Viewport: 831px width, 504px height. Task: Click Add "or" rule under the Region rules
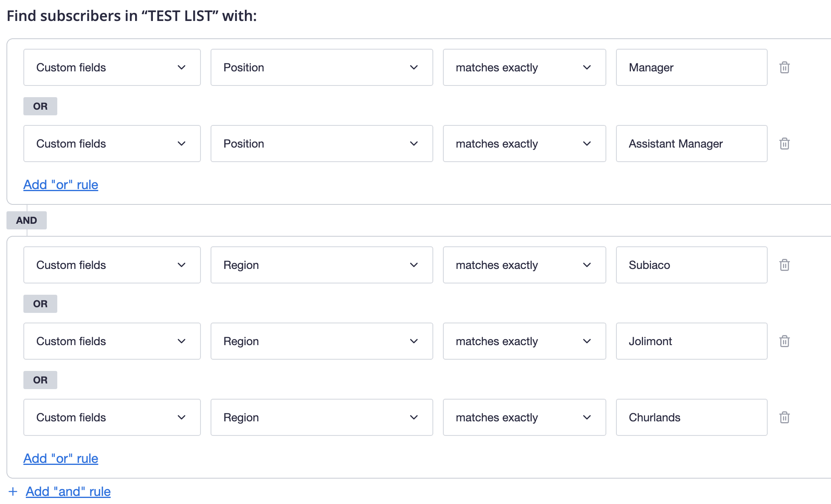pos(61,458)
